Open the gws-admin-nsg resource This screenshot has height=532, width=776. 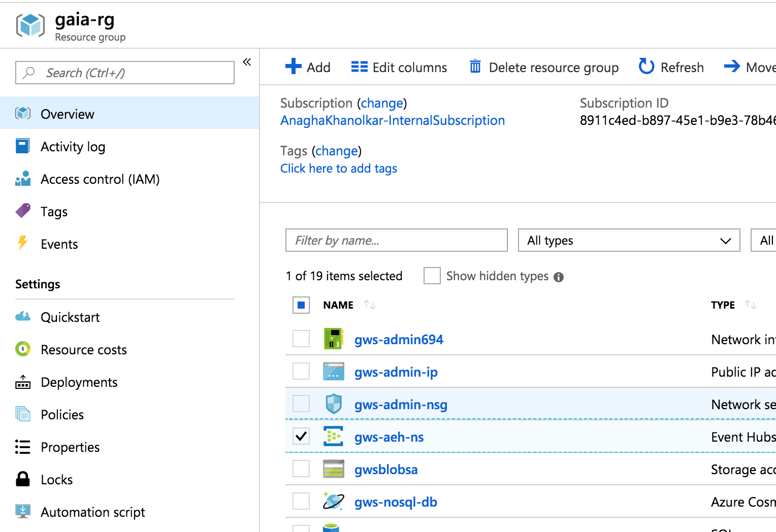(x=401, y=405)
